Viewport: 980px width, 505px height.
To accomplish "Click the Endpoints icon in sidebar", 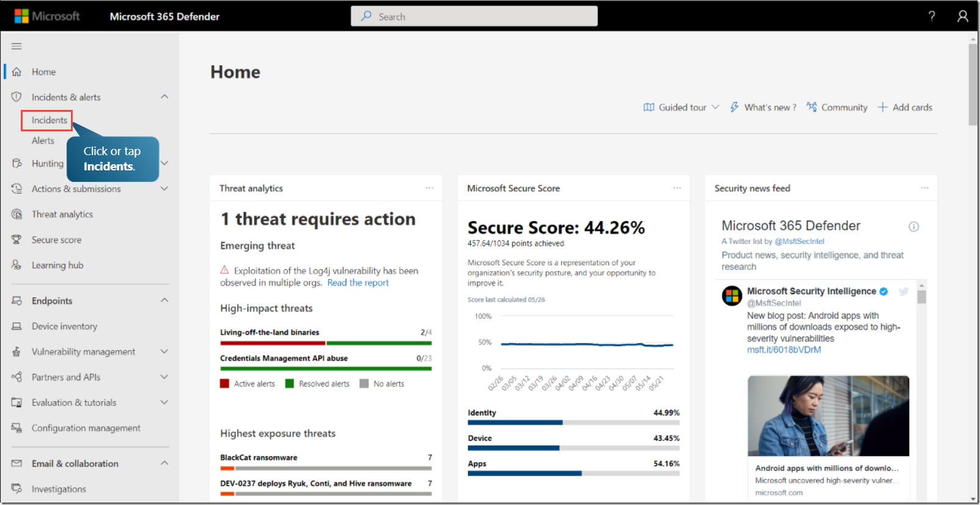I will pyautogui.click(x=17, y=301).
